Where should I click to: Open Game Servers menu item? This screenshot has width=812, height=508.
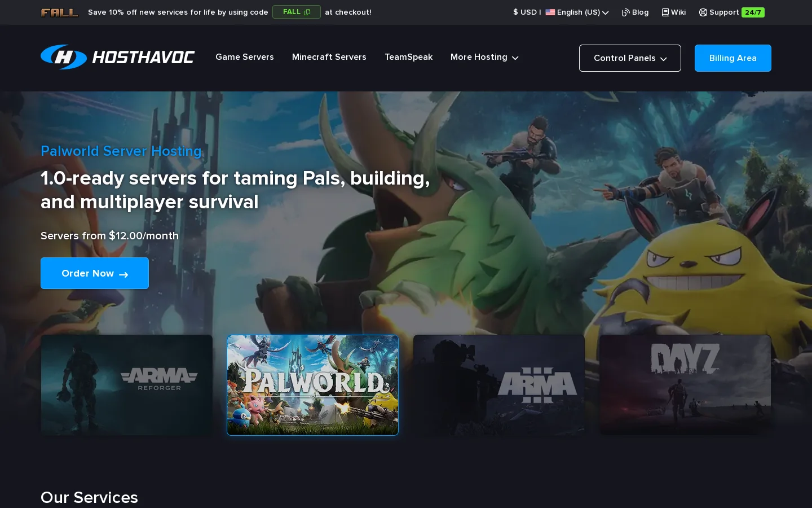tap(245, 57)
